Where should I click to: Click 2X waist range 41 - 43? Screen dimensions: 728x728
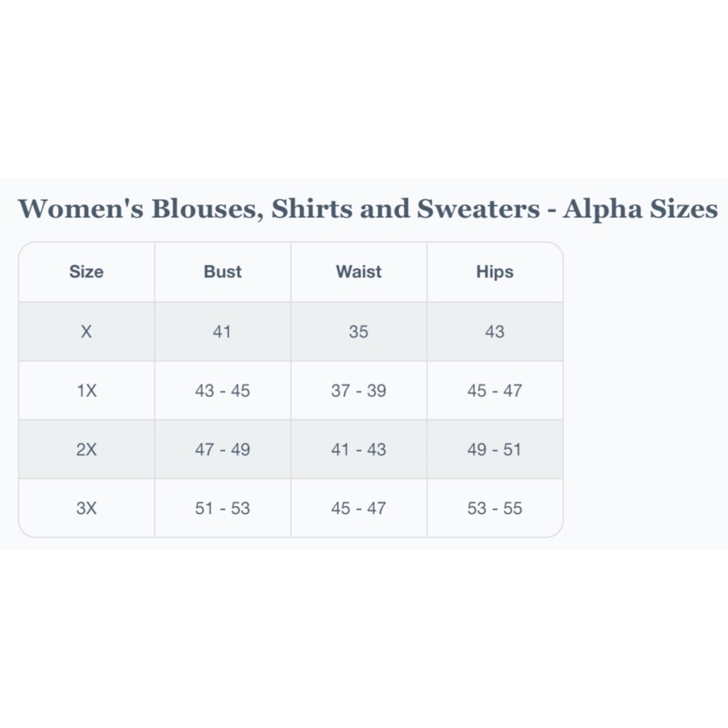point(358,449)
